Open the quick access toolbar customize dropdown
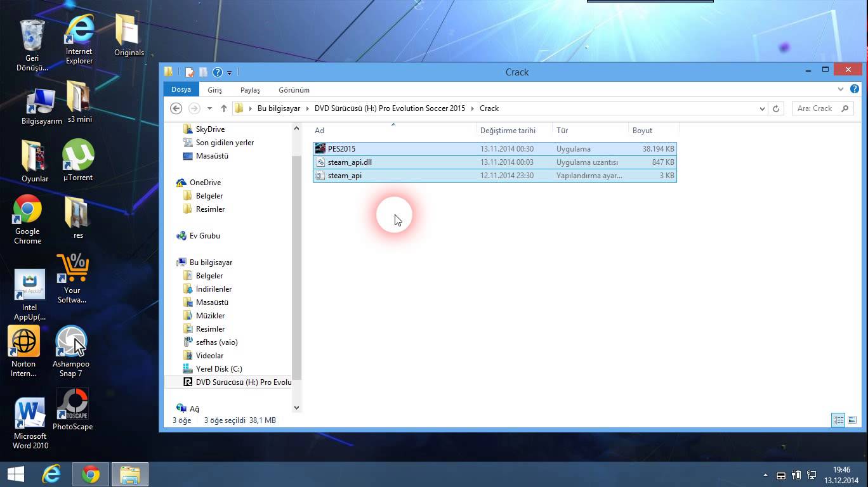This screenshot has height=487, width=868. 230,73
